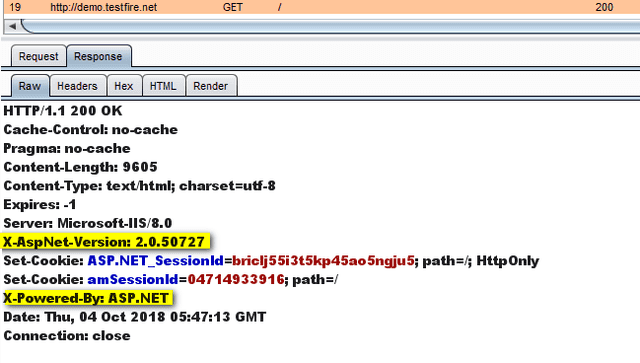Click the amSessionId cookie value 04714933916
Image resolution: width=640 pixels, height=363 pixels.
(x=236, y=279)
